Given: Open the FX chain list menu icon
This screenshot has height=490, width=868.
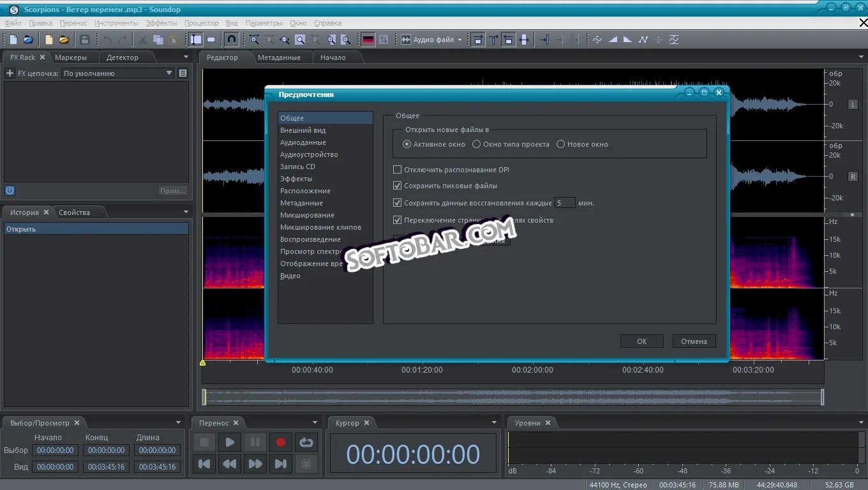Looking at the screenshot, I should pyautogui.click(x=183, y=73).
